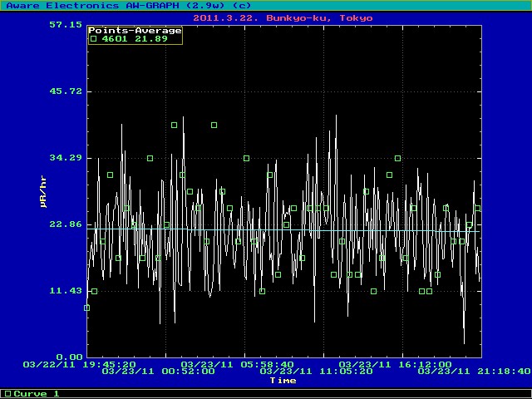
Task: Click the 0.00 y-axis origin label
Action: pos(68,357)
